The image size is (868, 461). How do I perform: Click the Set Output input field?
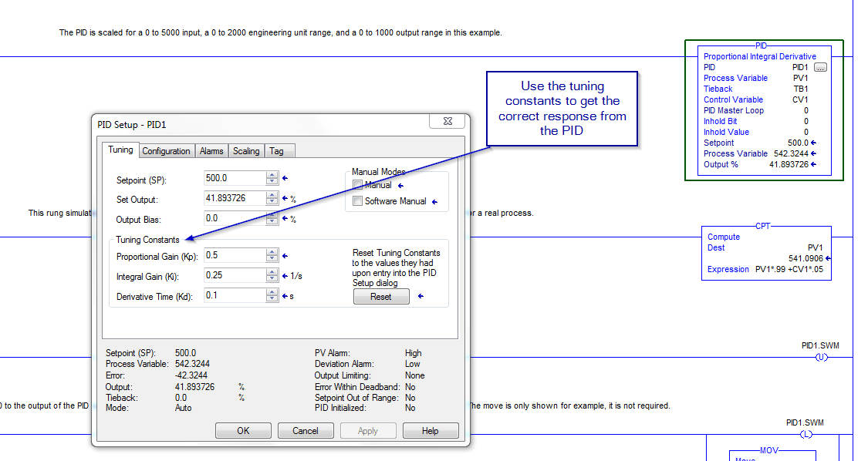point(235,199)
